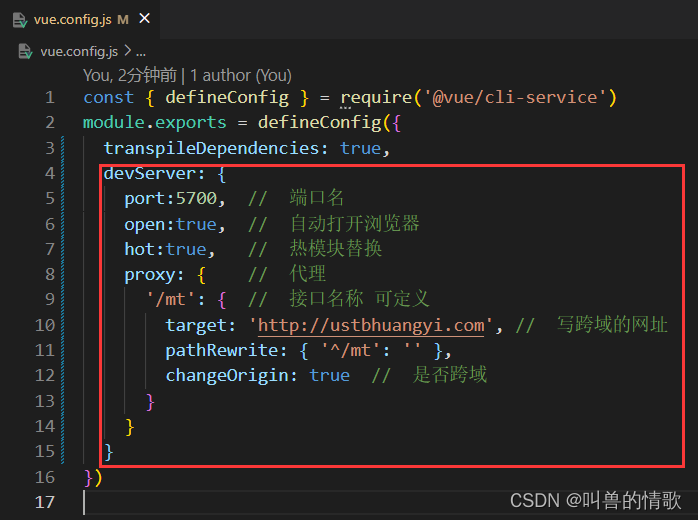Click the '@vue/cli-service' string
Viewport: 698px width, 520px height.
coord(515,98)
